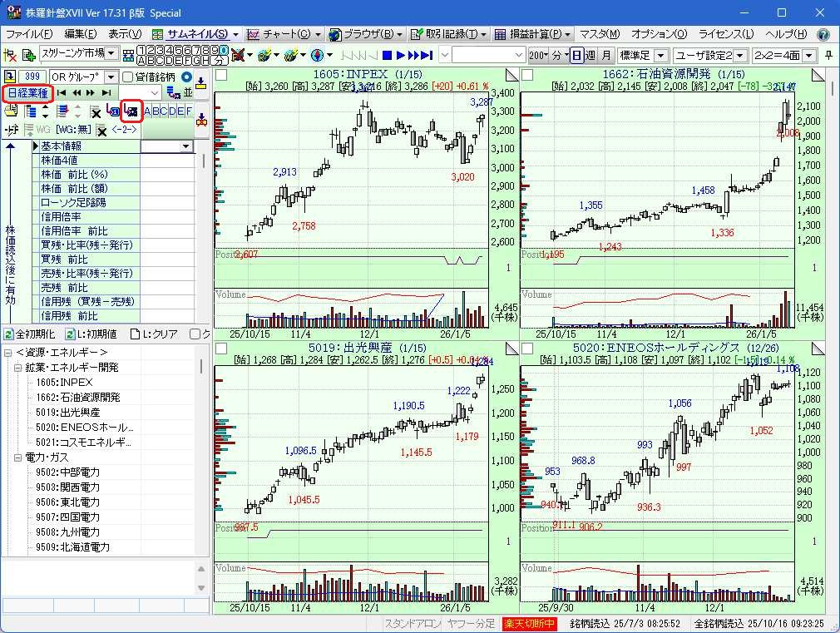Switch to weekly chart with 週 button
The height and width of the screenshot is (633, 840).
pos(590,55)
